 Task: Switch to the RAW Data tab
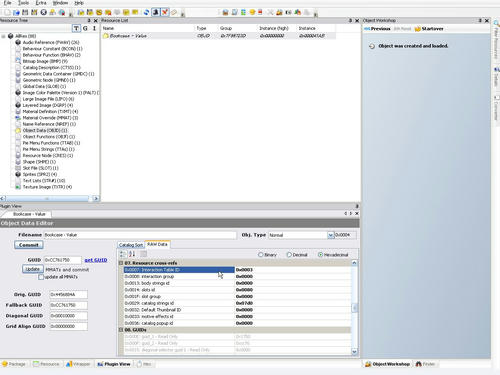(x=157, y=244)
